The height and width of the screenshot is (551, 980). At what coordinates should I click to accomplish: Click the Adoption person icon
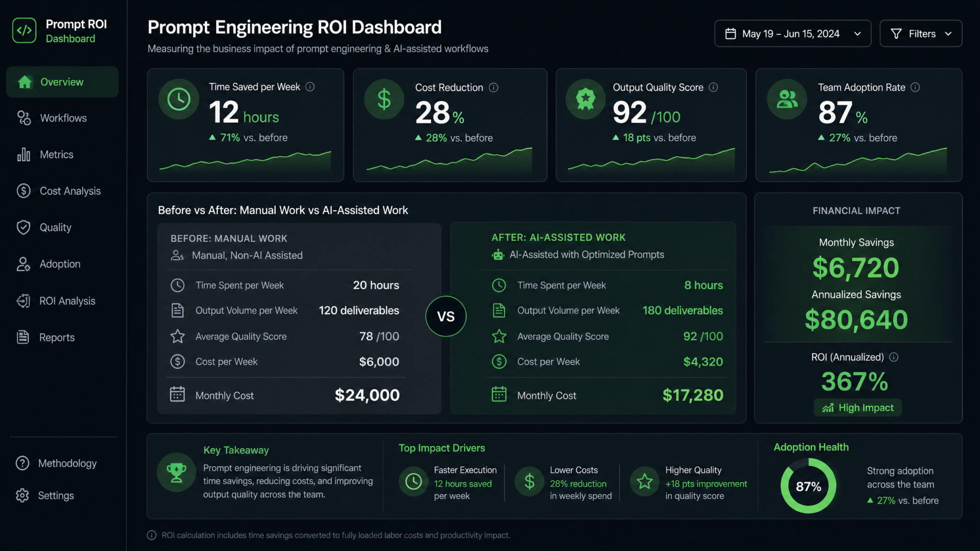point(23,264)
